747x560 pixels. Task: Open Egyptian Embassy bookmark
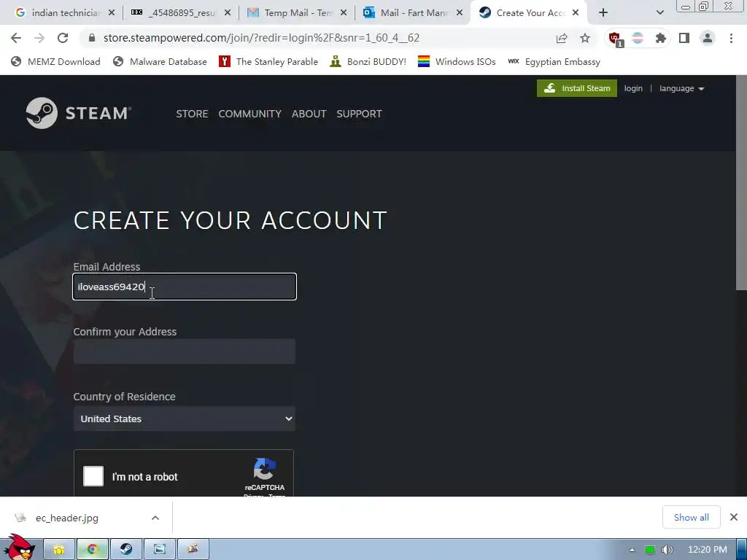(554, 61)
